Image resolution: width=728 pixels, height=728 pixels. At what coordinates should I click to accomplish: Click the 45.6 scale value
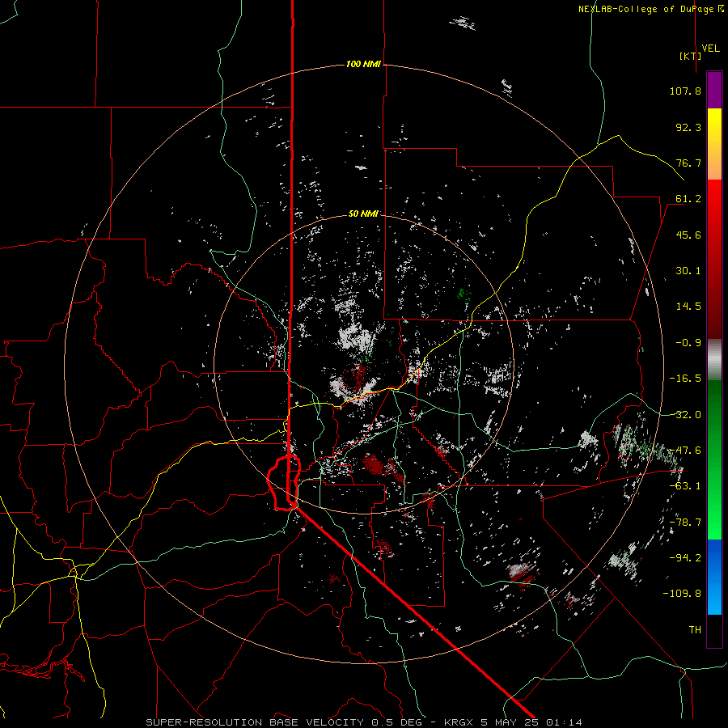688,235
